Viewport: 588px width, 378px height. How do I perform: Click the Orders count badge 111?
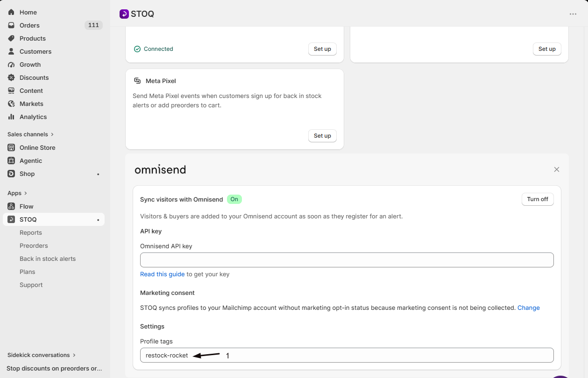point(93,25)
